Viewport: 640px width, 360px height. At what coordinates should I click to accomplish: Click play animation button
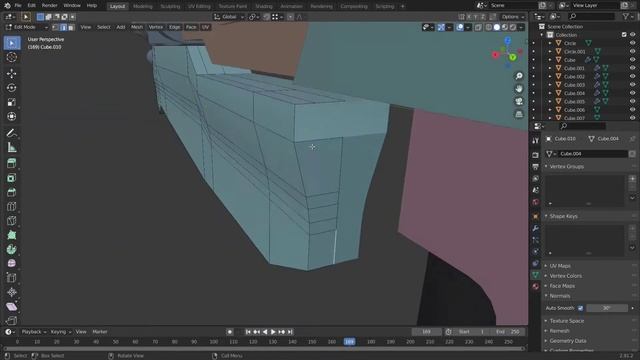pyautogui.click(x=273, y=332)
